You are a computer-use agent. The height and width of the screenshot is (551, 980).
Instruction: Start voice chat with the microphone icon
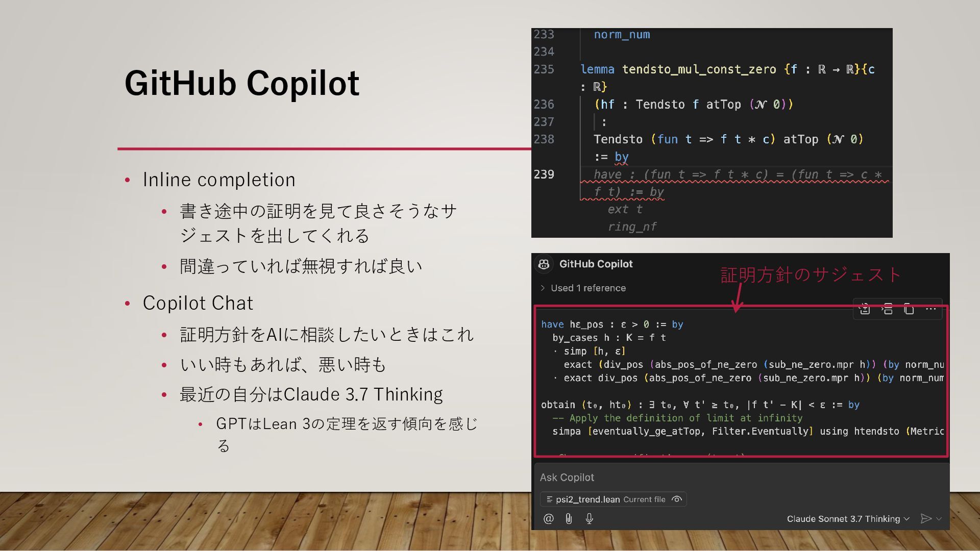(x=590, y=519)
